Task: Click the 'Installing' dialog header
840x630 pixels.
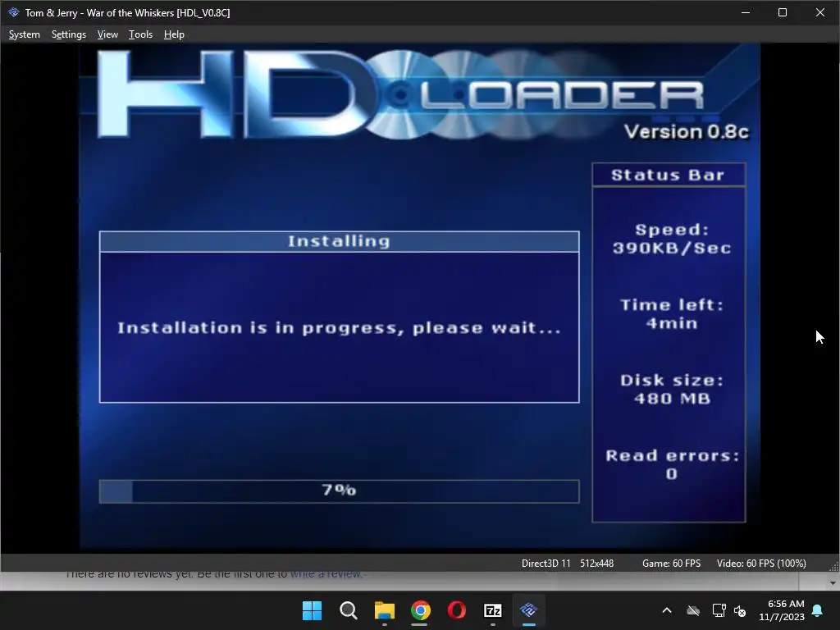Action: [339, 242]
